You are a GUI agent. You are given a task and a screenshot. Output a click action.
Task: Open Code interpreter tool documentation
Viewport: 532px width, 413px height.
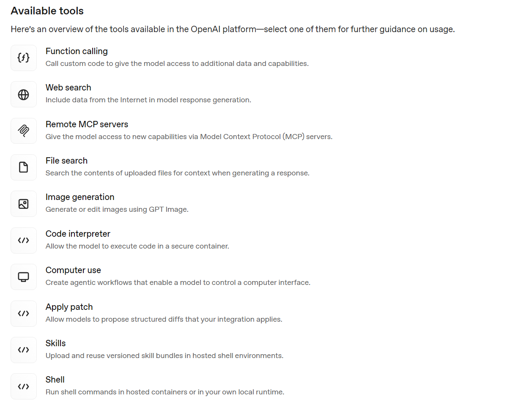(x=78, y=234)
